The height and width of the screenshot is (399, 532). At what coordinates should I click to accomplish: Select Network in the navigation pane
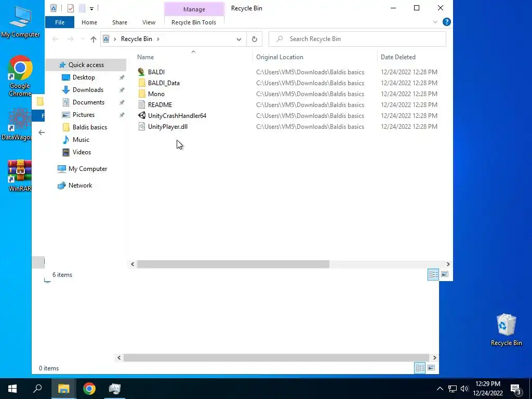click(x=80, y=185)
